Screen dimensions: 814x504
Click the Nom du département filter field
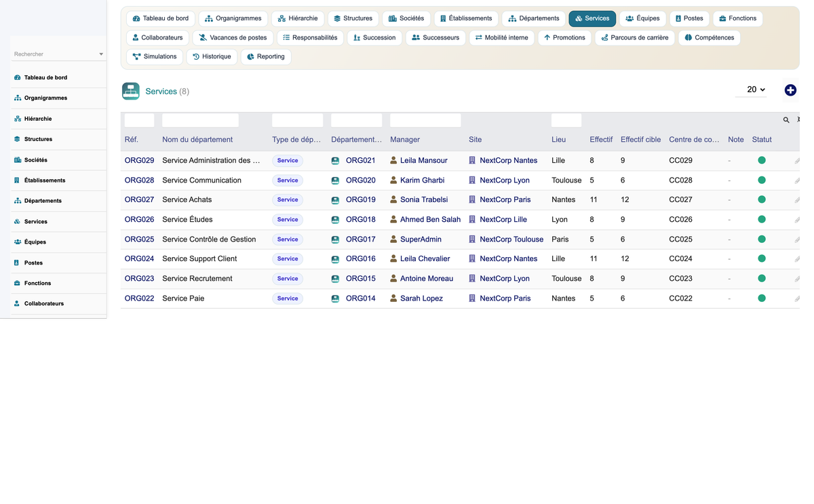[x=200, y=120]
